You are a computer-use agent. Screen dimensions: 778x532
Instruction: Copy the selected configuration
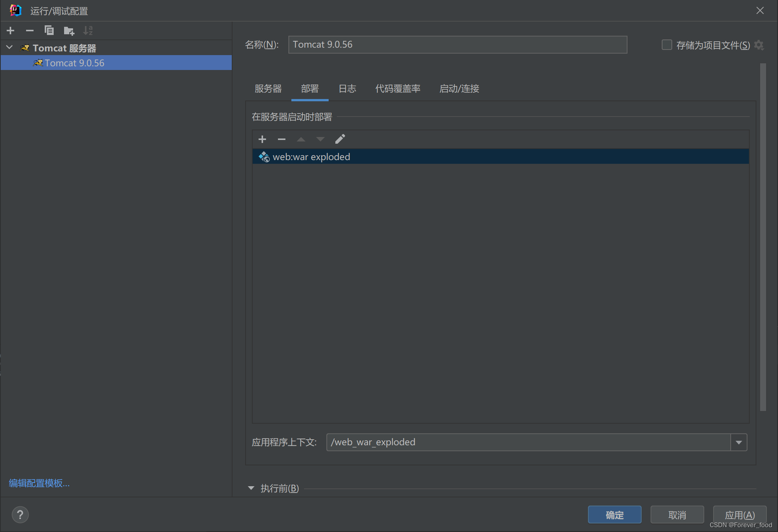(49, 31)
